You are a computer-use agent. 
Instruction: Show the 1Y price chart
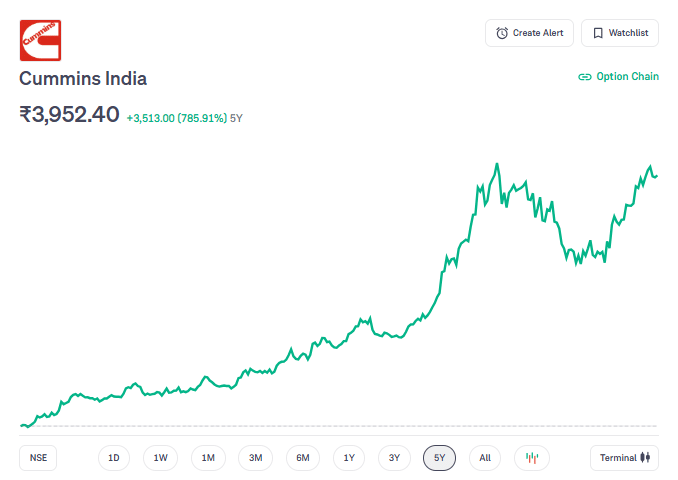(x=349, y=458)
